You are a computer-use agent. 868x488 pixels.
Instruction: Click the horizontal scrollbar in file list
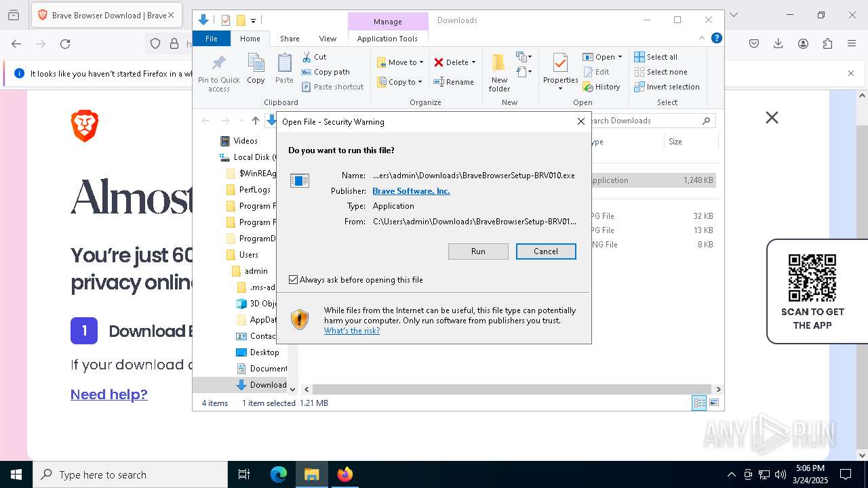coord(513,389)
